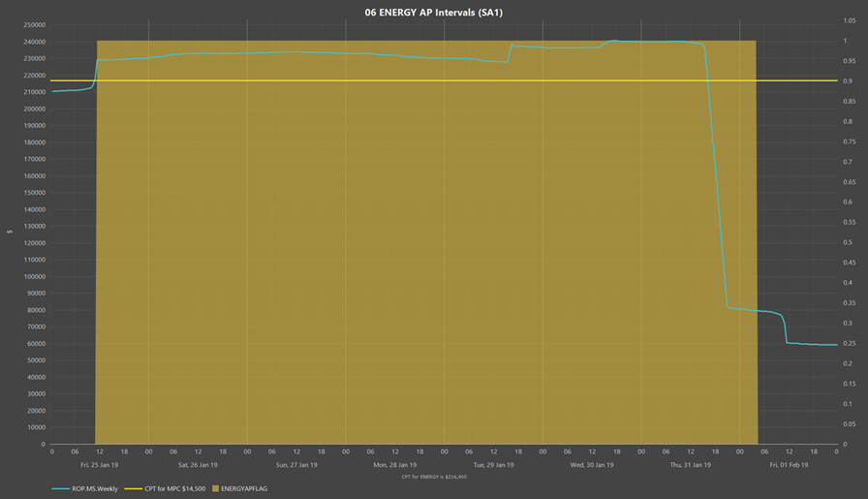Select the Wed, 30 Jan 19 date label
The height and width of the screenshot is (499, 868).
(x=591, y=465)
